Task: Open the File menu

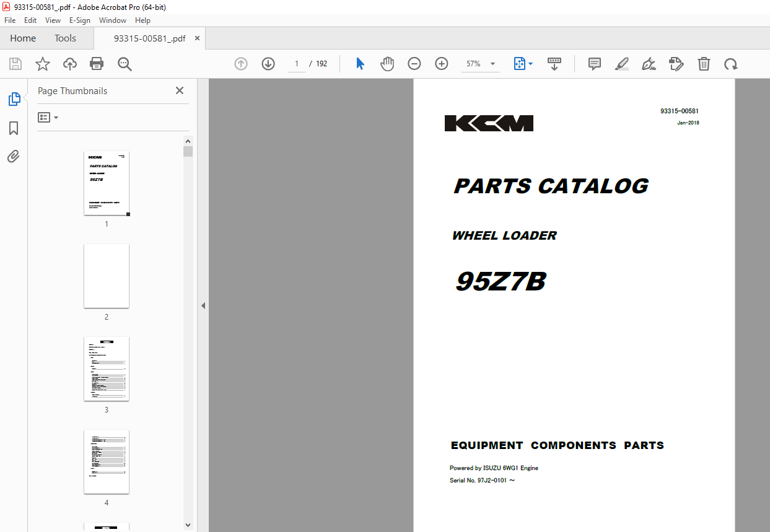Action: [10, 20]
